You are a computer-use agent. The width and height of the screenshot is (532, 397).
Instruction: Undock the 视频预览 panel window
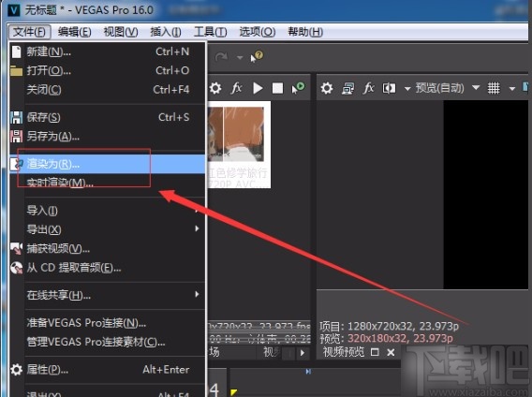pos(375,352)
